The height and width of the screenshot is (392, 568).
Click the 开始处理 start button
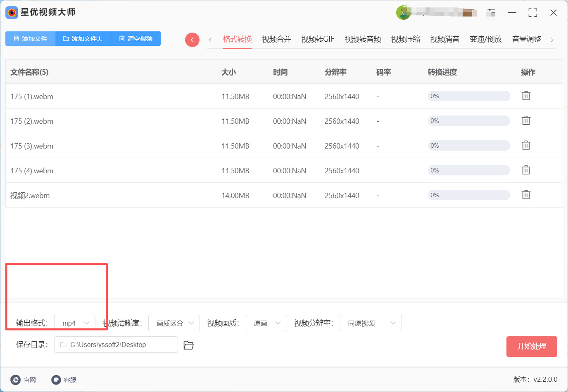[x=532, y=346]
